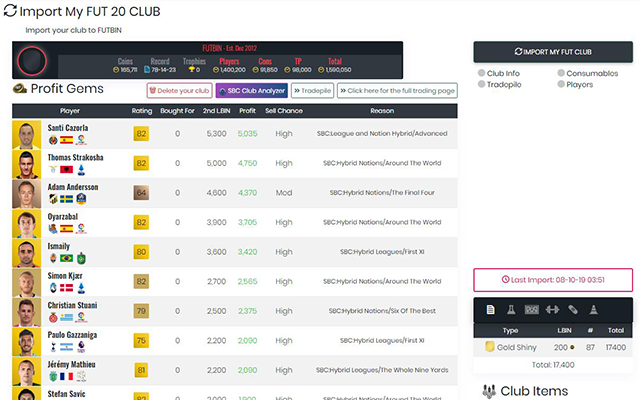Click the Reason column header
Viewport: 640px width, 400px height.
click(382, 111)
